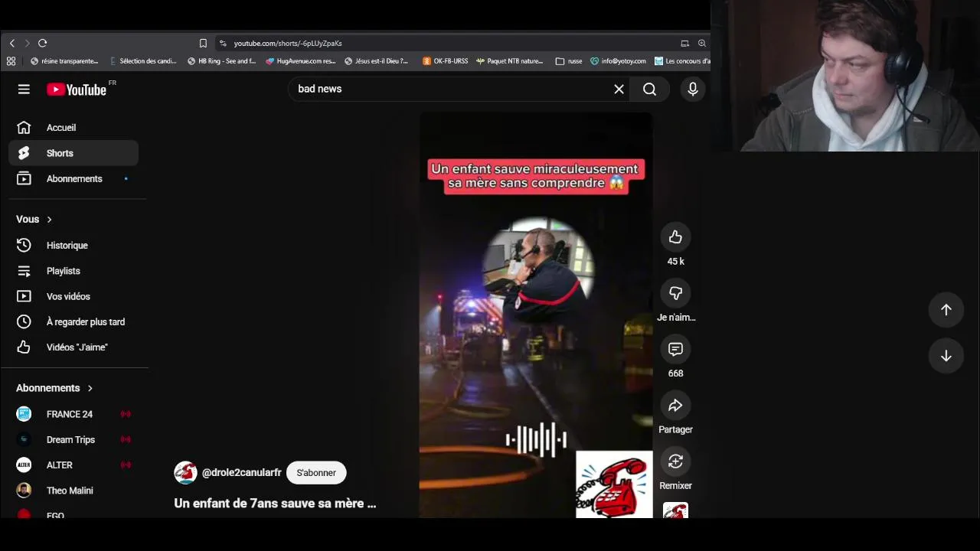Open 'Vos vidéos' in the sidebar
980x551 pixels.
tap(73, 296)
